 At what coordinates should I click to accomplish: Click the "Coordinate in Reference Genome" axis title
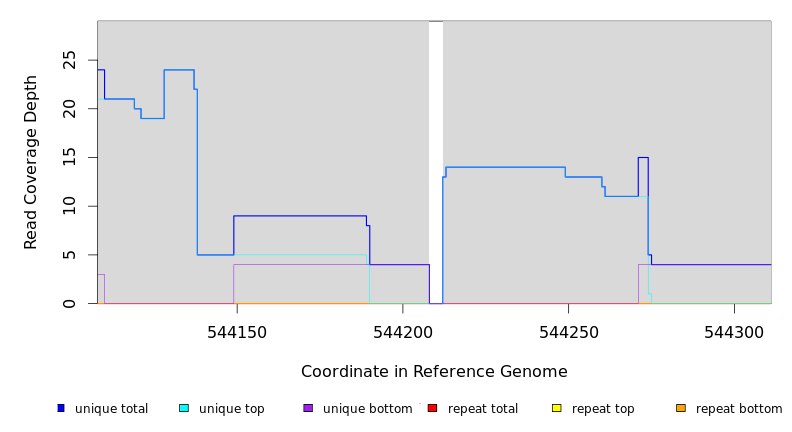(x=434, y=372)
